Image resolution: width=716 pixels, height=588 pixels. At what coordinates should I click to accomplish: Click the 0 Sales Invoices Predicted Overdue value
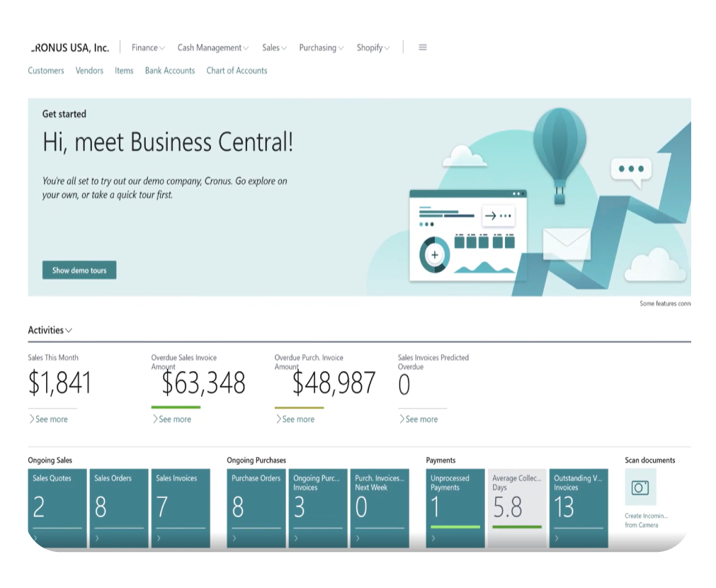[x=404, y=384]
